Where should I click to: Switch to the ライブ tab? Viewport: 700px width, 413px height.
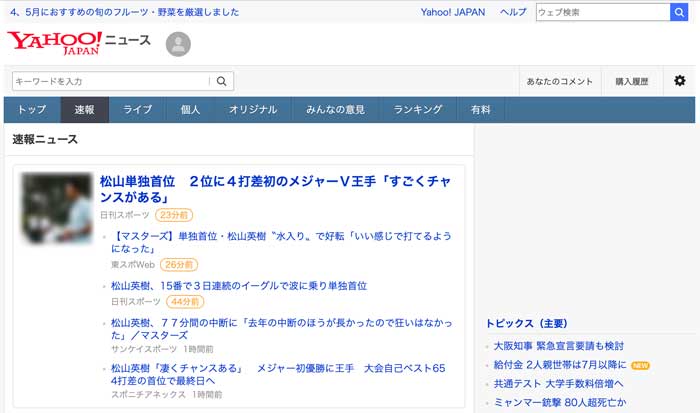tap(137, 109)
